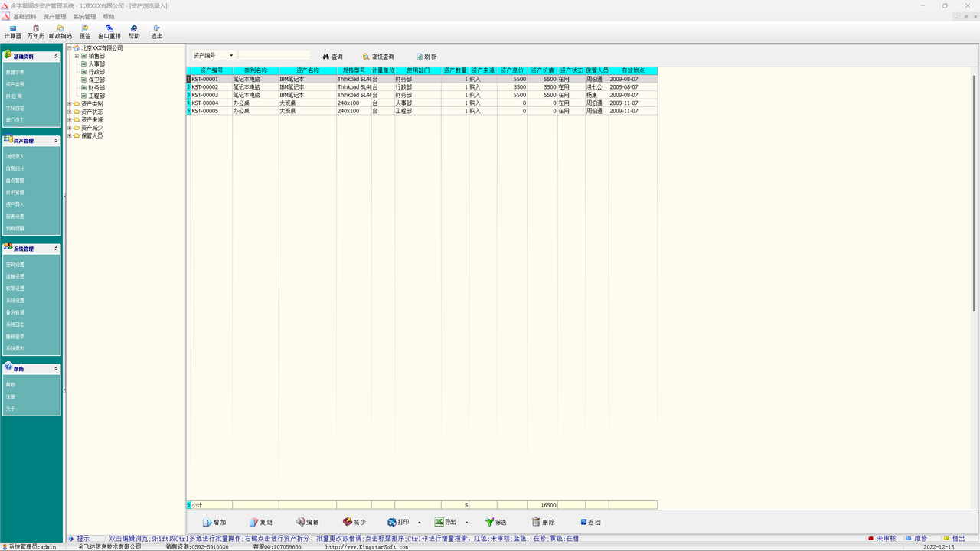The height and width of the screenshot is (551, 980).
Task: Click the 备份恢复 sidebar link
Action: pyautogui.click(x=15, y=312)
